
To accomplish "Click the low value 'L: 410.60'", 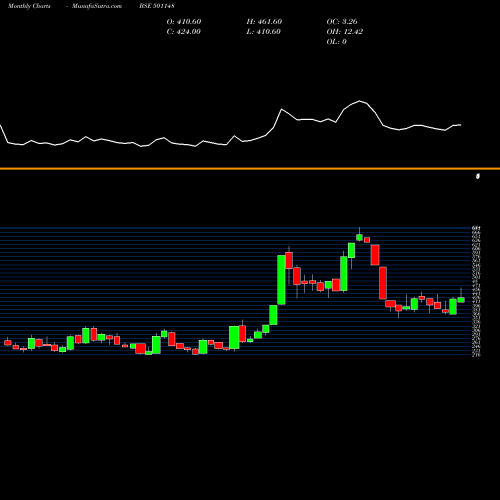I will (x=263, y=32).
